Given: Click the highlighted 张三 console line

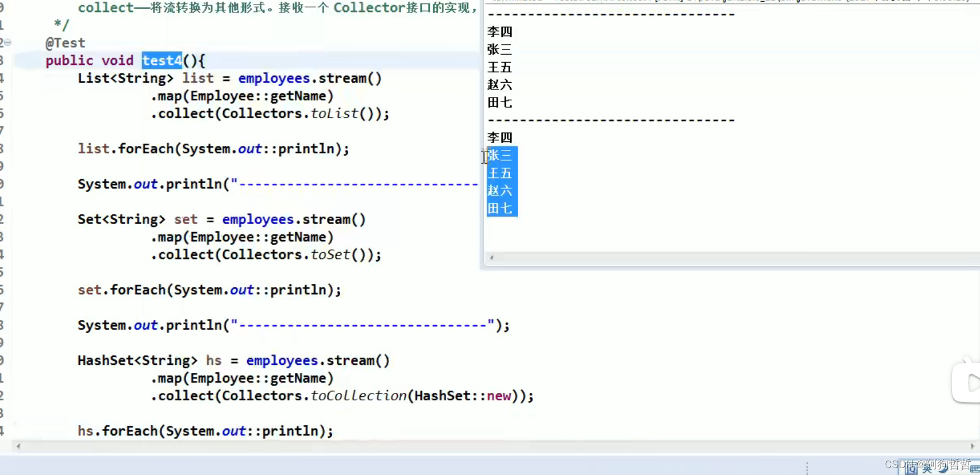Looking at the screenshot, I should (500, 155).
